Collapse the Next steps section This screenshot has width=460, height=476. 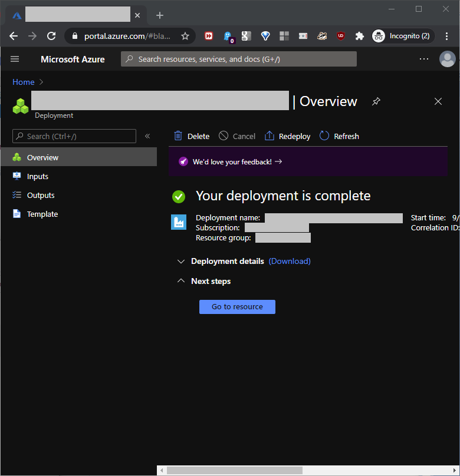coord(204,281)
